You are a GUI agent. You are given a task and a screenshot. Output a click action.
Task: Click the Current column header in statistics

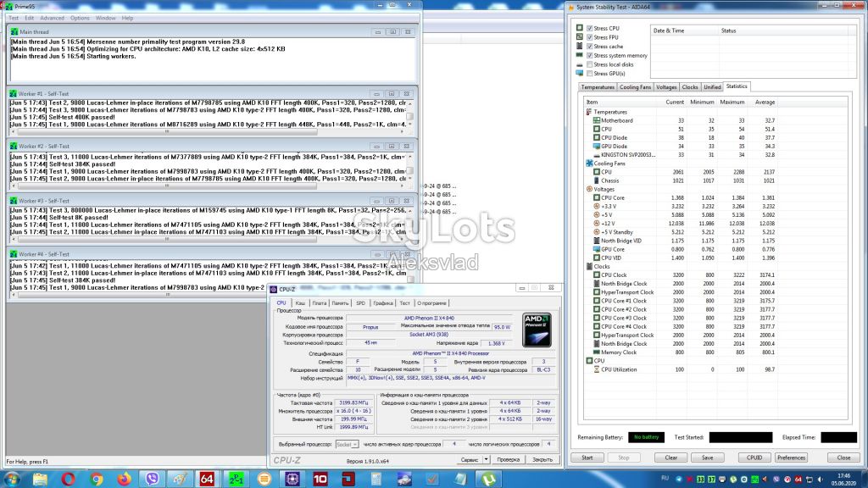[x=674, y=103]
